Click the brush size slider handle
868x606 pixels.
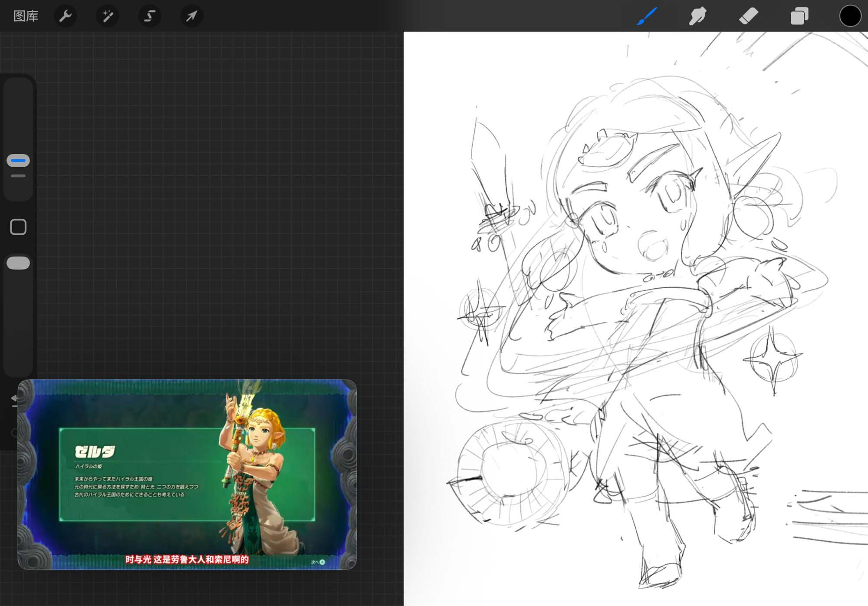pos(18,161)
